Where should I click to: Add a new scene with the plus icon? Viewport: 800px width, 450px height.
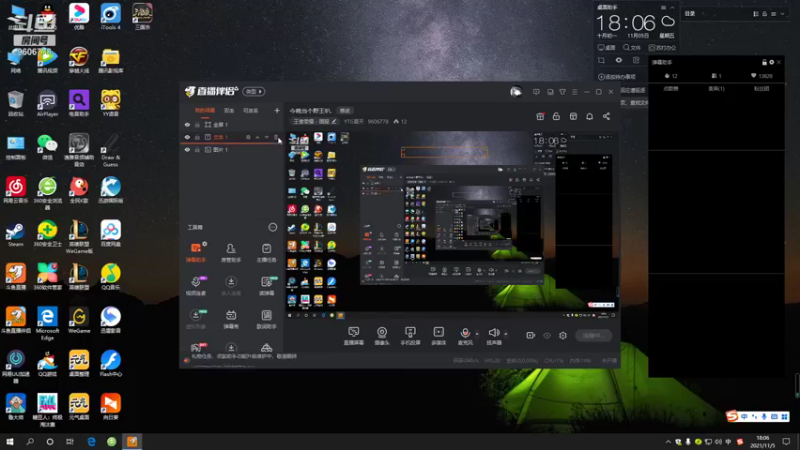[277, 111]
